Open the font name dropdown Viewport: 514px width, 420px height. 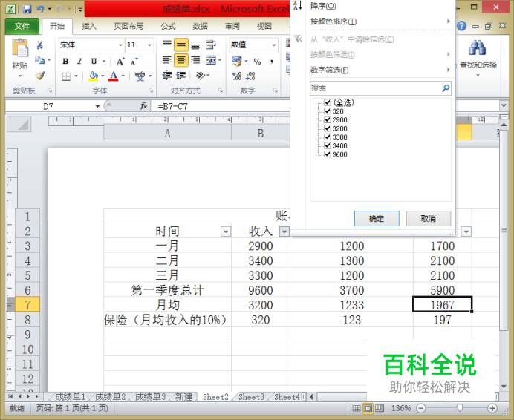click(x=120, y=45)
